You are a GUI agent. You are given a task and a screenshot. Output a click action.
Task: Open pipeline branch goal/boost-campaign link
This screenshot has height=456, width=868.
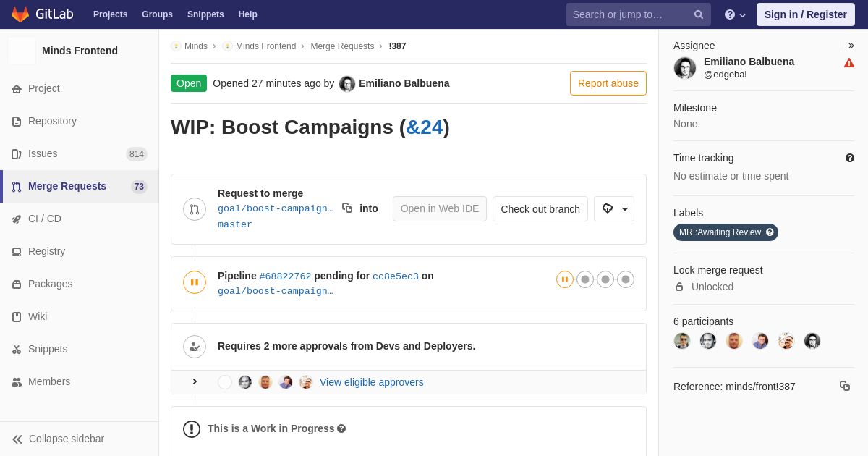(x=276, y=291)
